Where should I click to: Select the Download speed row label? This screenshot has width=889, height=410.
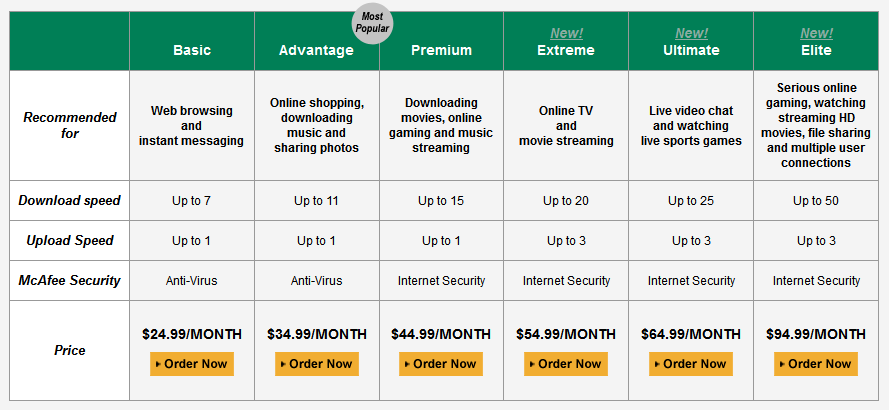coord(69,201)
